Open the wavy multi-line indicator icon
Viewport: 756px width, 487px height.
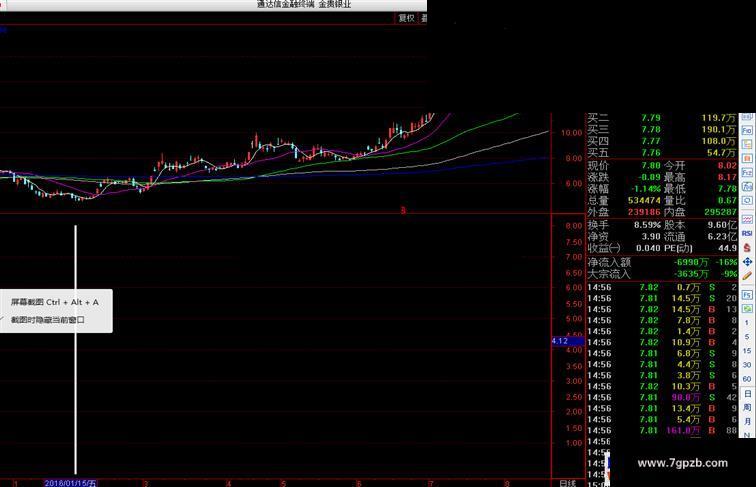(x=747, y=219)
